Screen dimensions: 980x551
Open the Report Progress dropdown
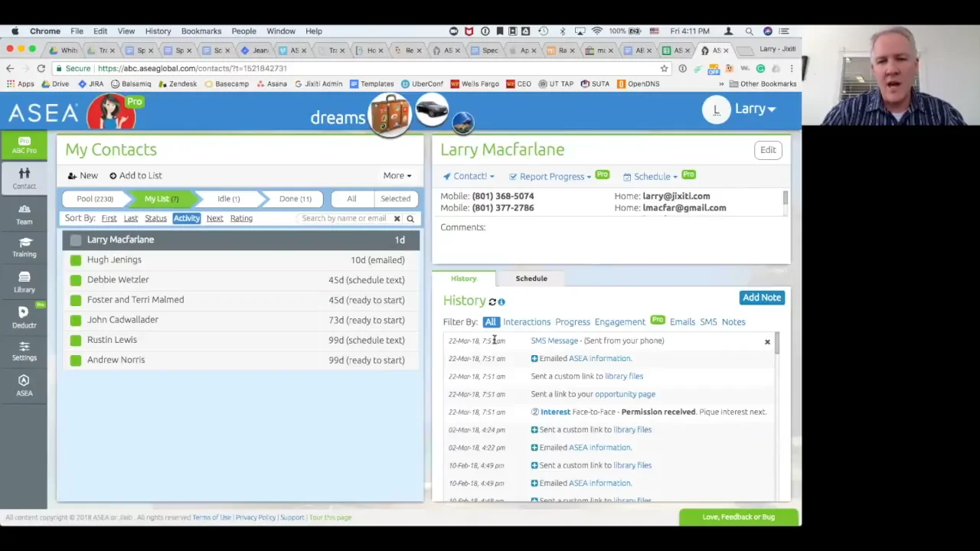click(x=550, y=177)
